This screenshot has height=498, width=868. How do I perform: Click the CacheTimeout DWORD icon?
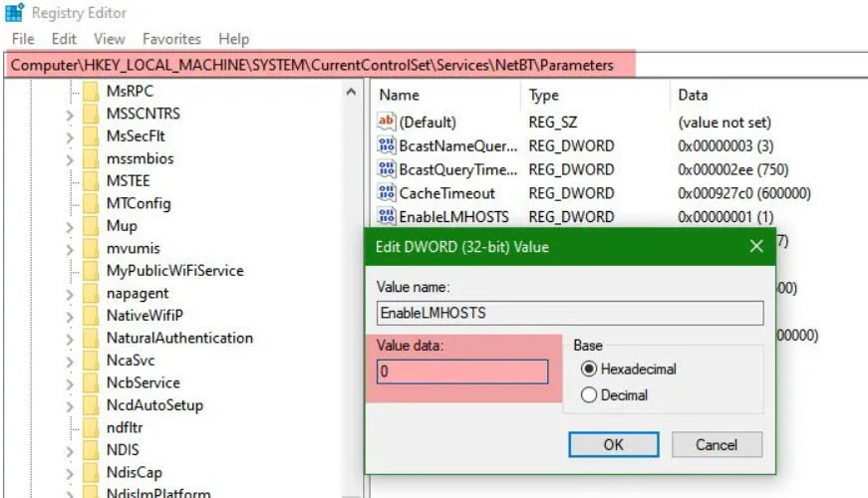pyautogui.click(x=386, y=192)
